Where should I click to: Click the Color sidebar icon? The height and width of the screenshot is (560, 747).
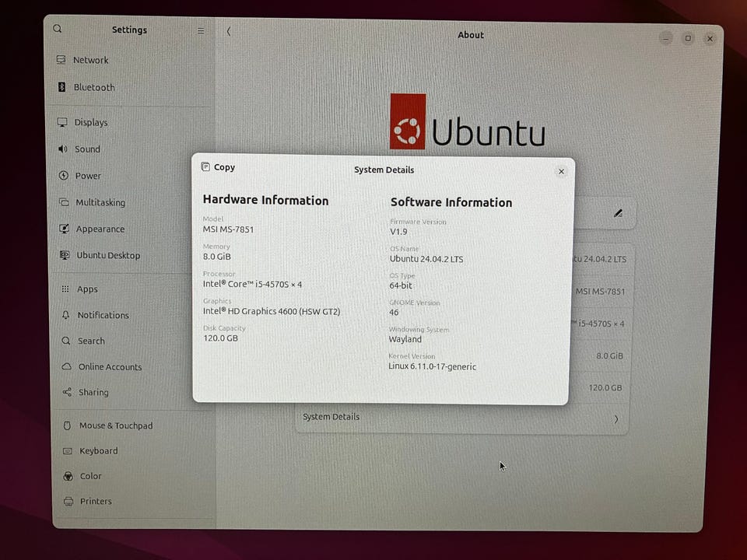point(68,476)
